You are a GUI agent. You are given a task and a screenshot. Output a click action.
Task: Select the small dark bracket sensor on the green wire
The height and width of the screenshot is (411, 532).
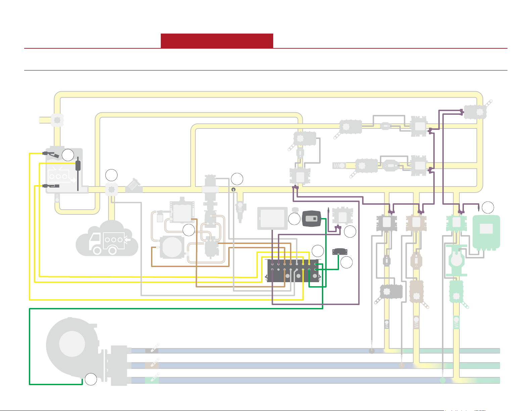pyautogui.click(x=340, y=252)
